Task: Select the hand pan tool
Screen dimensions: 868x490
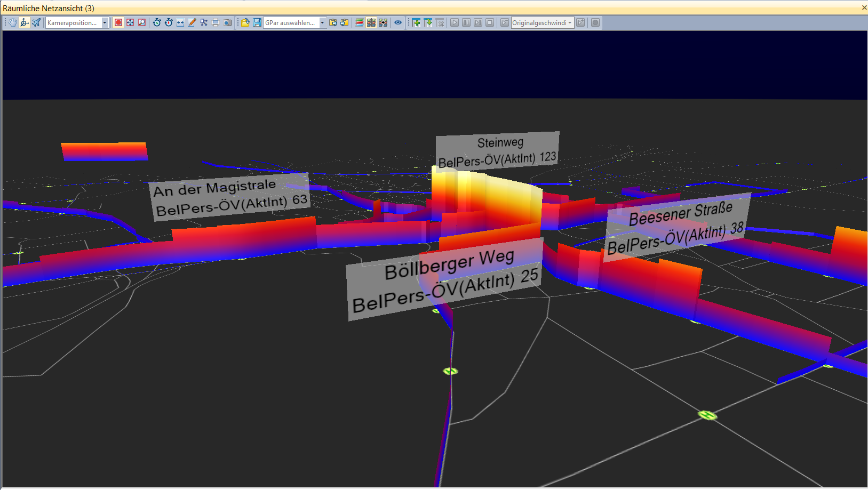Action: click(x=12, y=22)
